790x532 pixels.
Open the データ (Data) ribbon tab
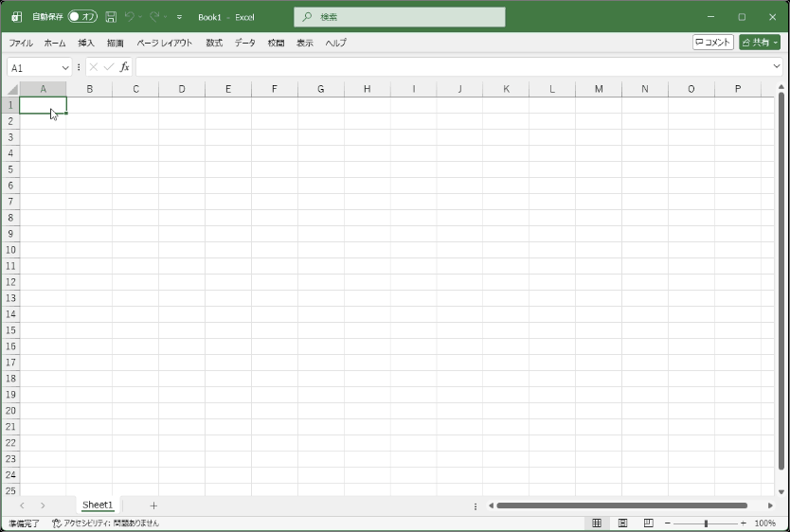pyautogui.click(x=245, y=43)
